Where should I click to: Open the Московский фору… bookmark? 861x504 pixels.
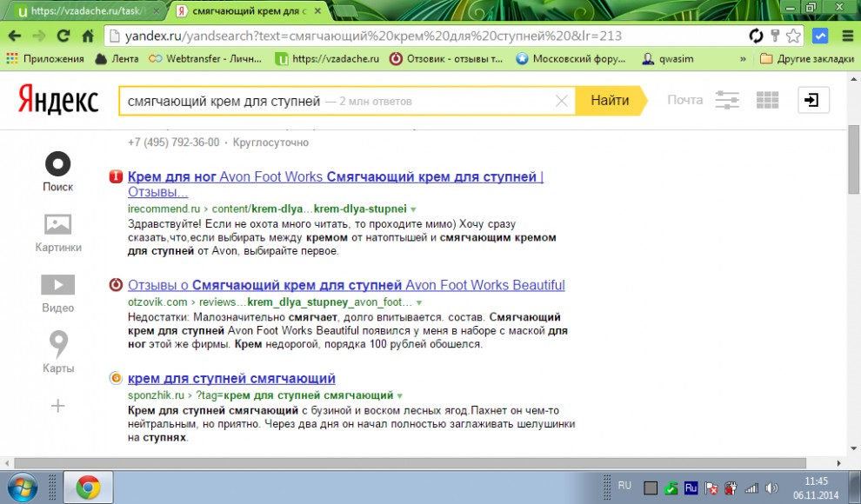pyautogui.click(x=571, y=59)
